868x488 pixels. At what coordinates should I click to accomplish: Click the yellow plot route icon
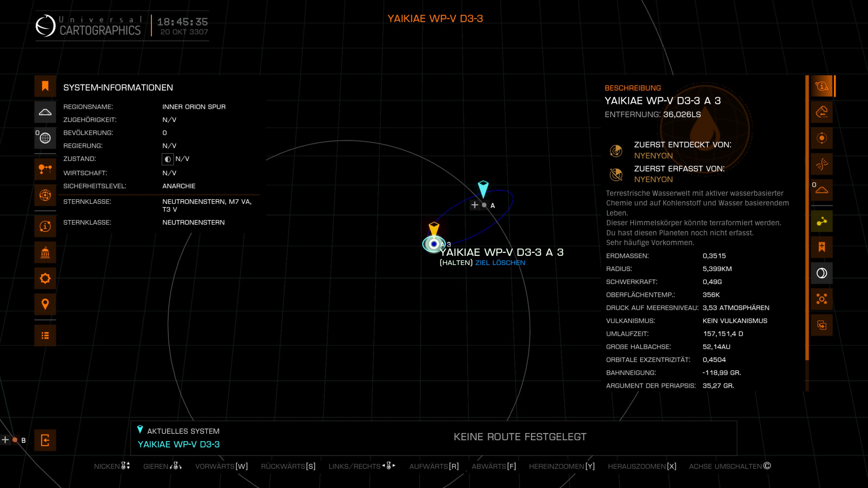click(x=822, y=222)
